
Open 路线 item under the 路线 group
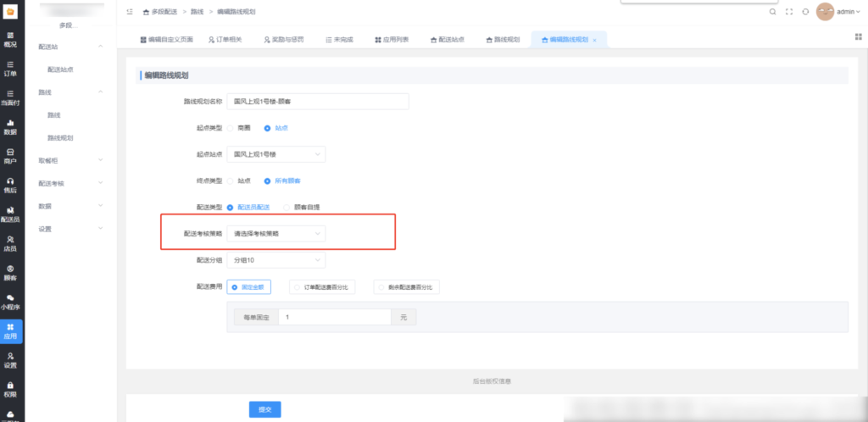(53, 115)
